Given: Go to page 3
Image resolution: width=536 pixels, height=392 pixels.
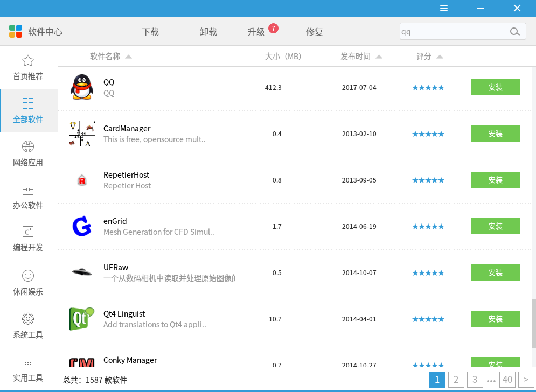Looking at the screenshot, I should tap(475, 380).
